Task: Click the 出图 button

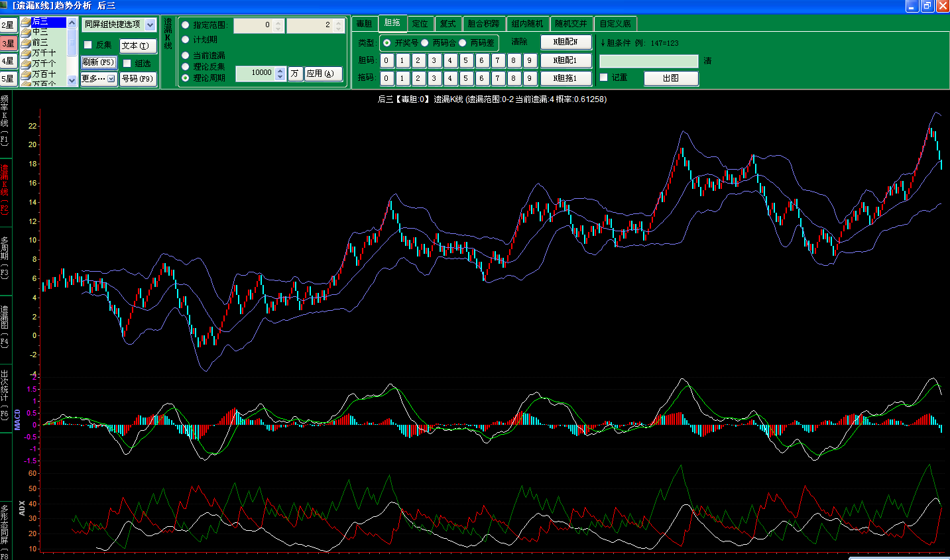Action: [671, 78]
